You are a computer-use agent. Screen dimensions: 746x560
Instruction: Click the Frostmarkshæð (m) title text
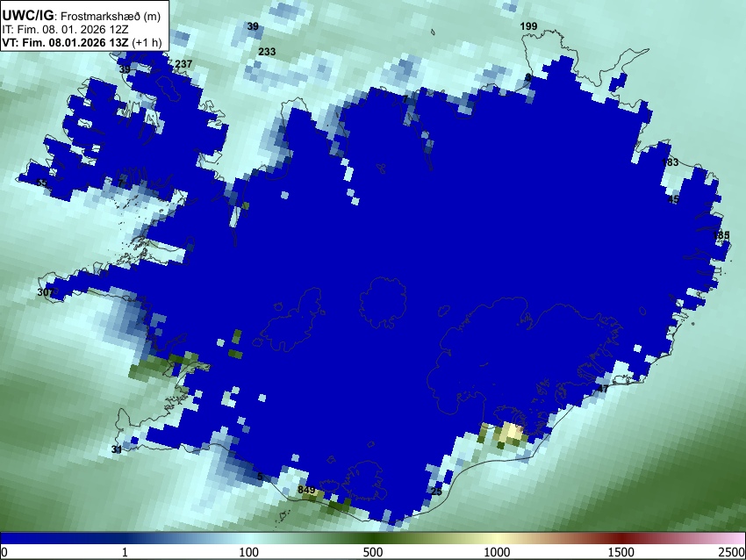coord(111,16)
